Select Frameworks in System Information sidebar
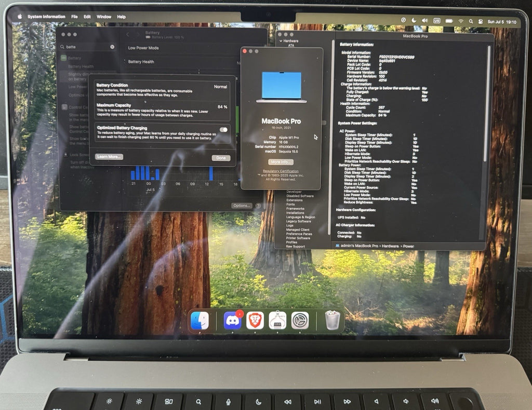Viewport: 532px width, 410px height. pos(295,209)
